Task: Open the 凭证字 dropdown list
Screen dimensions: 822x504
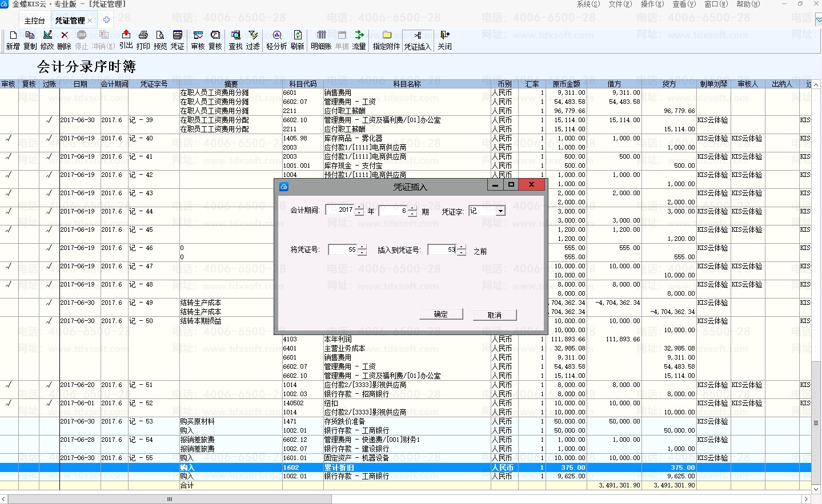Action: coord(500,211)
